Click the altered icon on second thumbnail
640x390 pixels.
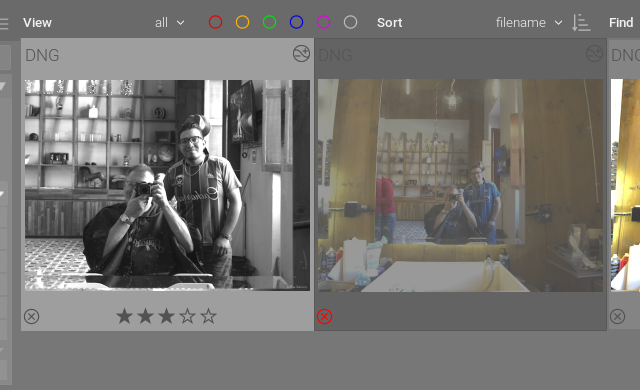click(594, 53)
